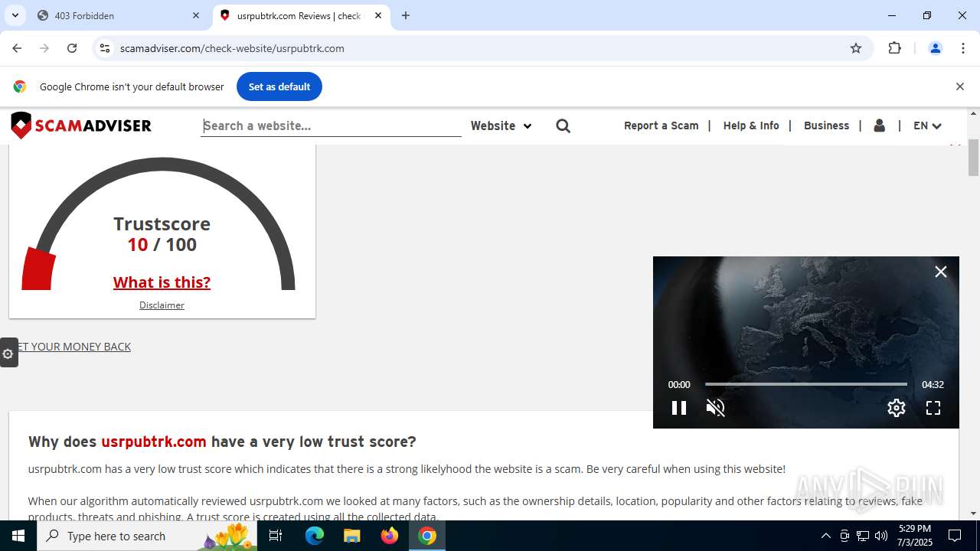Open the Disclaimer link

click(x=162, y=305)
